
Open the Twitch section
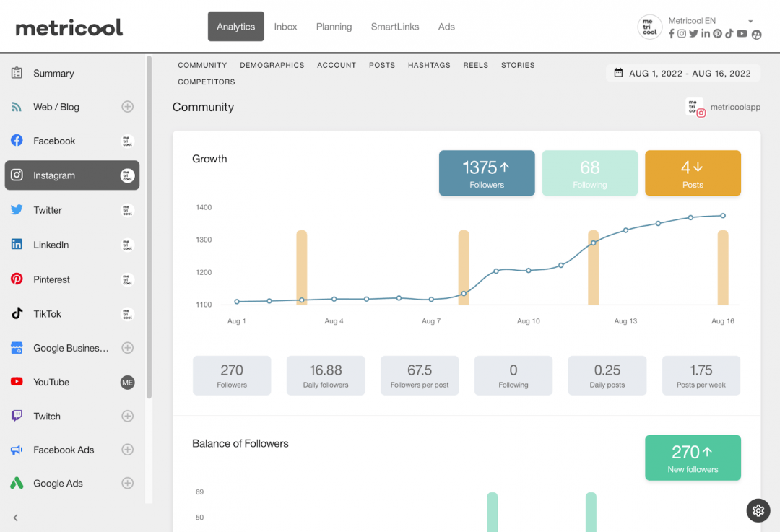coord(46,416)
